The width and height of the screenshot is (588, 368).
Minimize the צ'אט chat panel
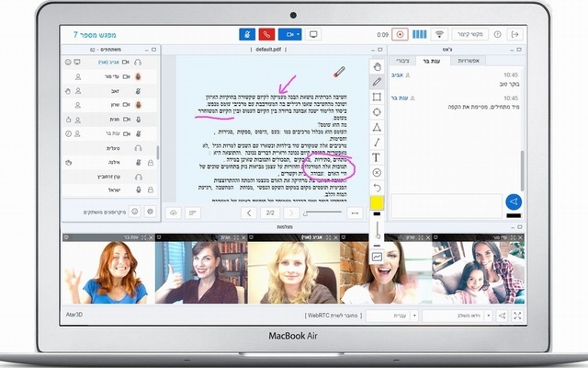pos(513,50)
